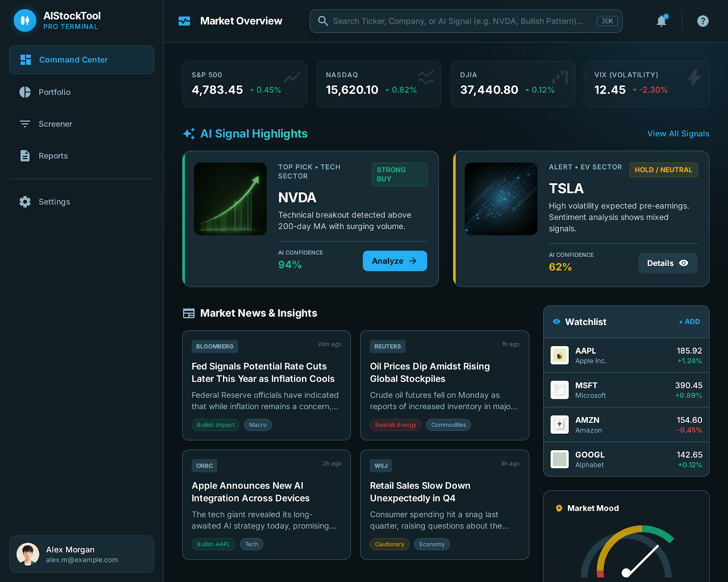This screenshot has width=728, height=582.
Task: Click the Portfolio pie-chart icon
Action: (25, 92)
